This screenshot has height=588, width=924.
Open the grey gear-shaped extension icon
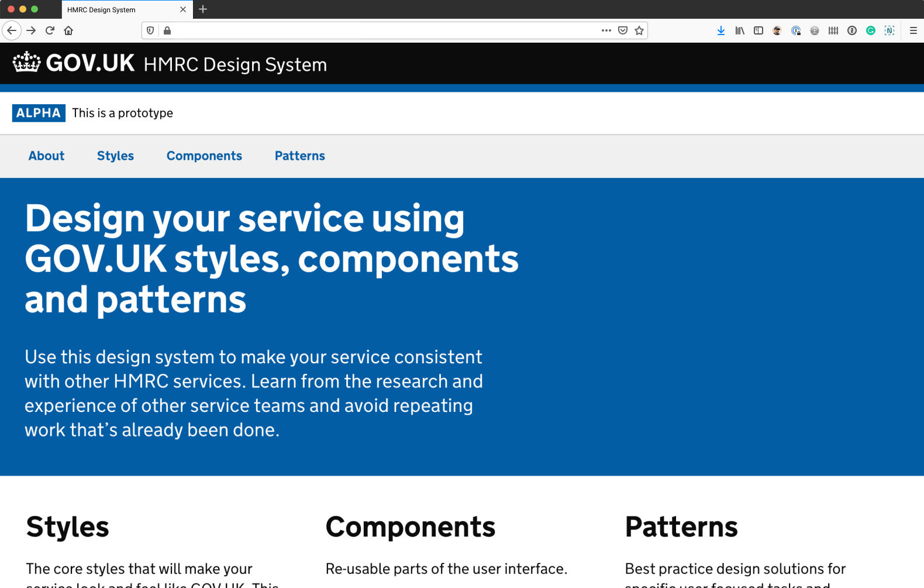point(815,30)
